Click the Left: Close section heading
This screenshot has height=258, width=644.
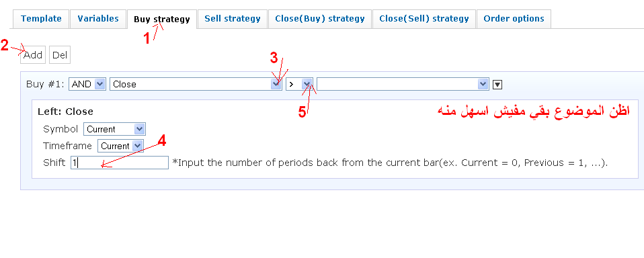[65, 112]
